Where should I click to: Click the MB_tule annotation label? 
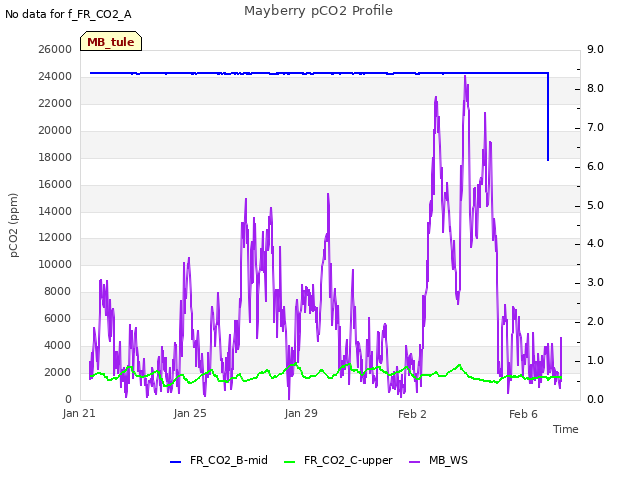[x=111, y=42]
